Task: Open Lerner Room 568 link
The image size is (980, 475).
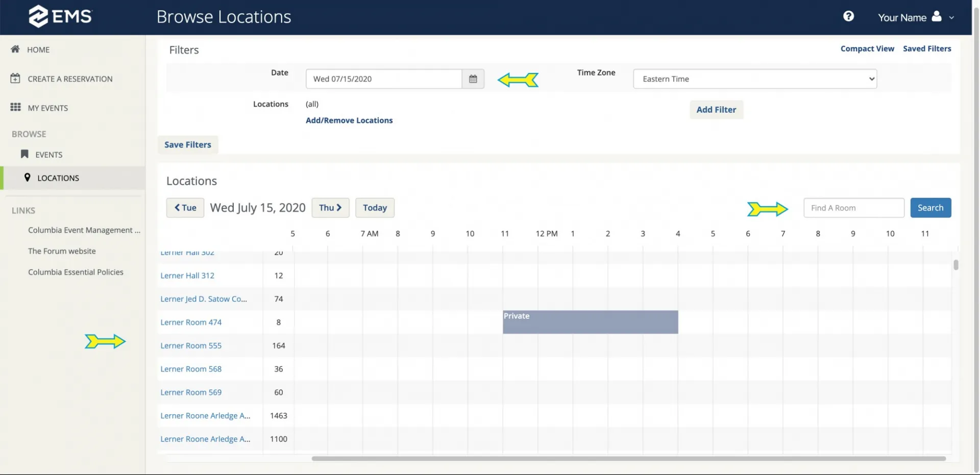Action: tap(191, 369)
